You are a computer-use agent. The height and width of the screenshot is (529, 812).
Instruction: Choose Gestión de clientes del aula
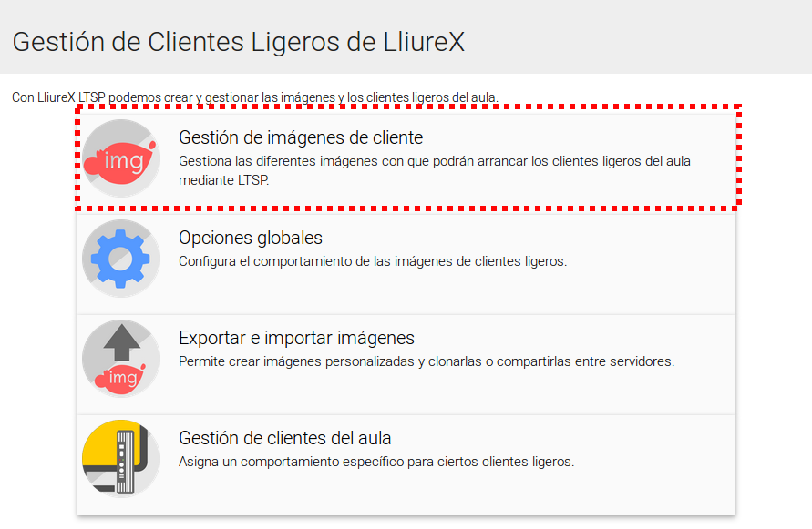[x=285, y=438]
